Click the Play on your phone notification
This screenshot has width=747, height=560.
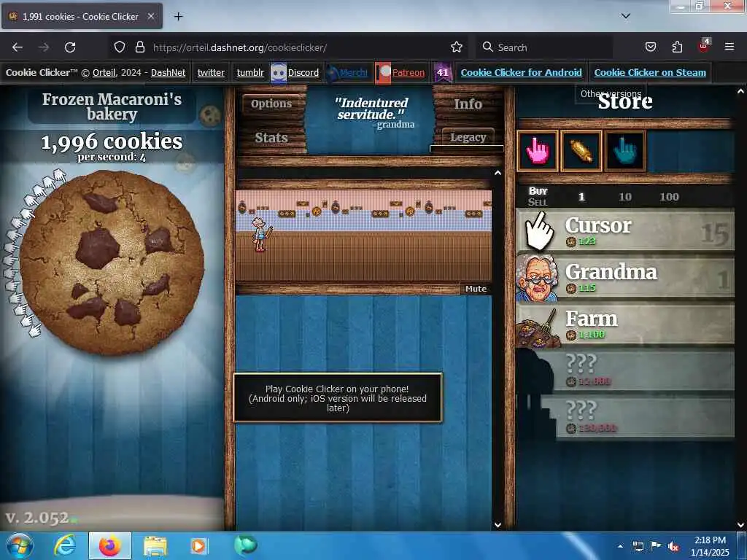(338, 398)
